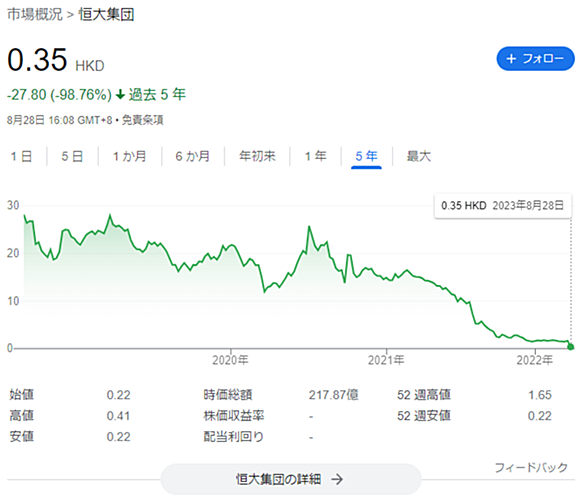Click the green dot at the chart's end
Screen dimensions: 586x499
pos(570,347)
